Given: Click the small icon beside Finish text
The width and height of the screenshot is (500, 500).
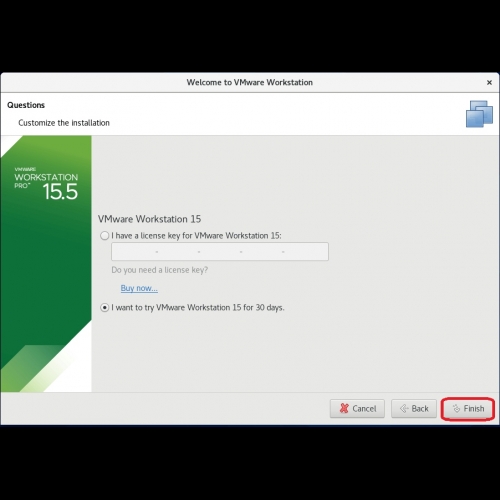Looking at the screenshot, I should [456, 408].
